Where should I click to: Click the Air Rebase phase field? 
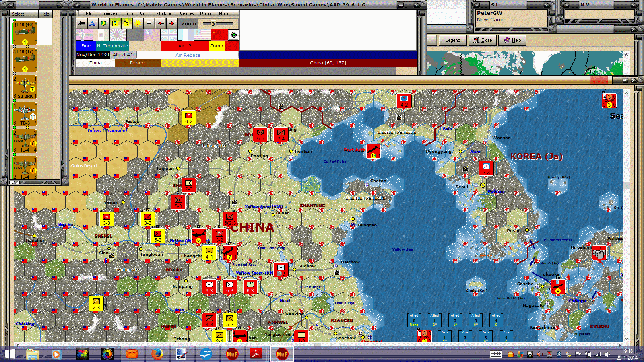[x=188, y=55]
